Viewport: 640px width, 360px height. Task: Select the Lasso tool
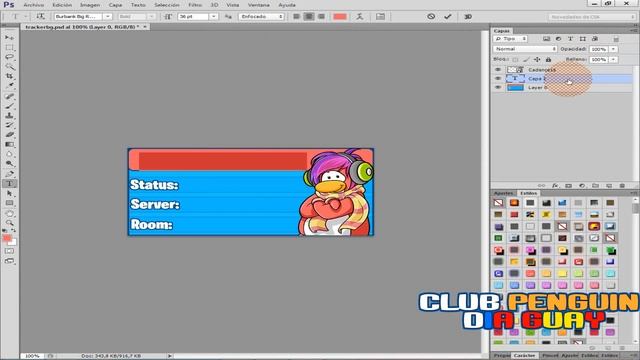pyautogui.click(x=9, y=57)
